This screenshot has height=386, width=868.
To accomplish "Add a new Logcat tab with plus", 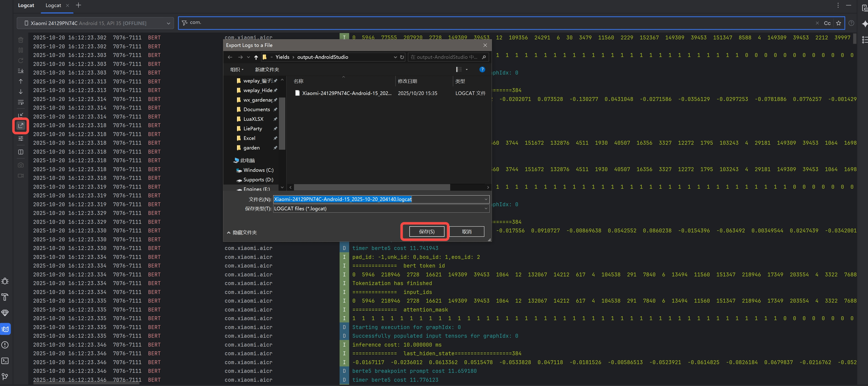I will coord(78,5).
